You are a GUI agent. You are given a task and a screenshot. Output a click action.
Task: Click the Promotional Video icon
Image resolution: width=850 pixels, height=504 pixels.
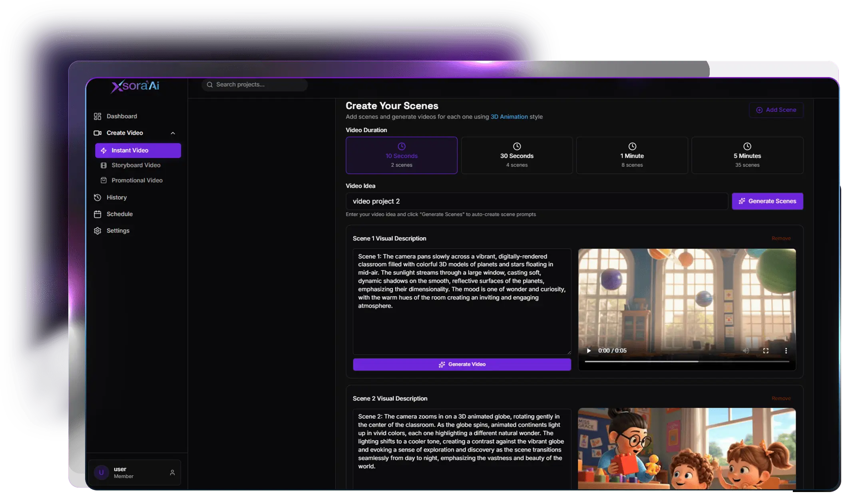point(104,181)
